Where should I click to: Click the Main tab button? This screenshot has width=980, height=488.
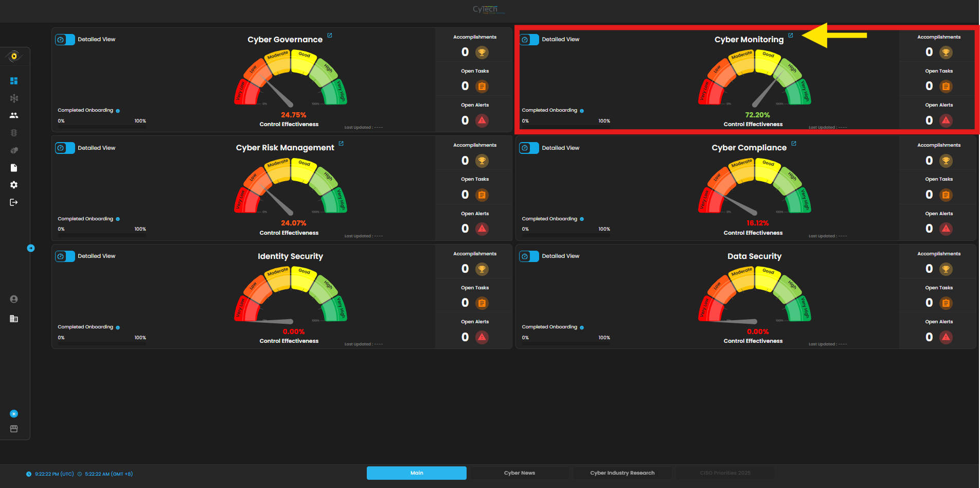click(x=416, y=473)
